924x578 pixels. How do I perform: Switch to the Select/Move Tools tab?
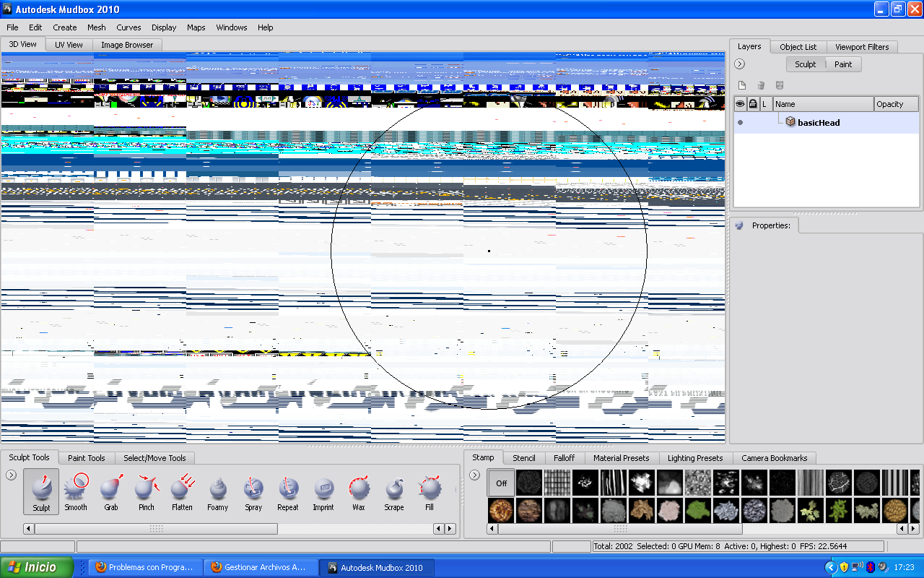[x=154, y=458]
